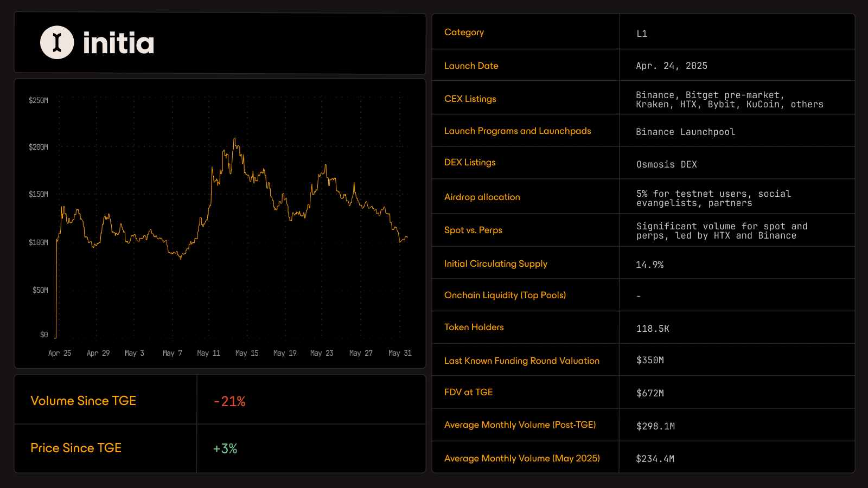Click the May 7 x-axis date
The width and height of the screenshot is (868, 488).
click(173, 353)
